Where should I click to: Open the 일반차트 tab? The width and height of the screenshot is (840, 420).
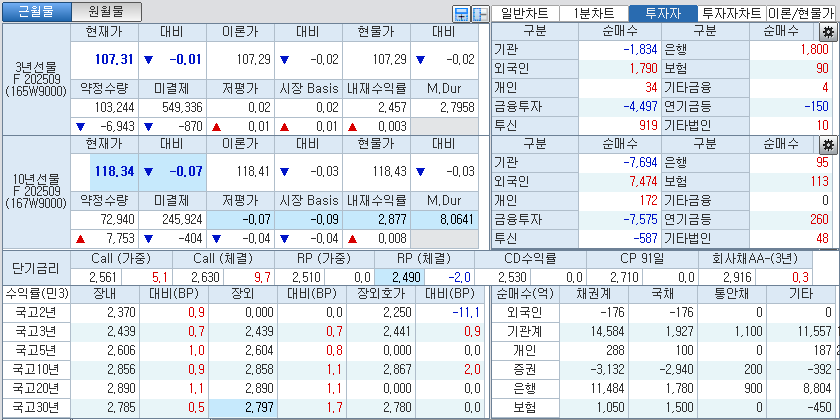pyautogui.click(x=525, y=13)
